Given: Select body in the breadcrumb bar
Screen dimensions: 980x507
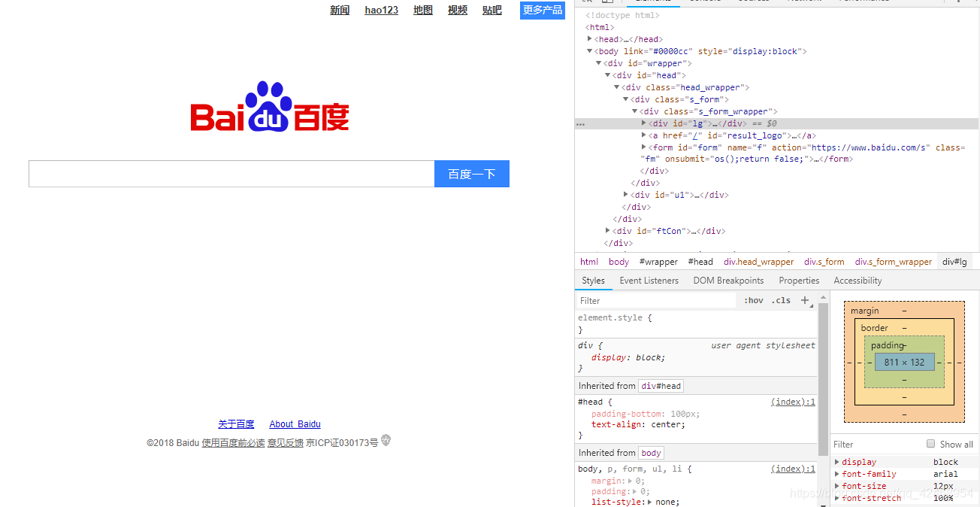Looking at the screenshot, I should coord(619,262).
